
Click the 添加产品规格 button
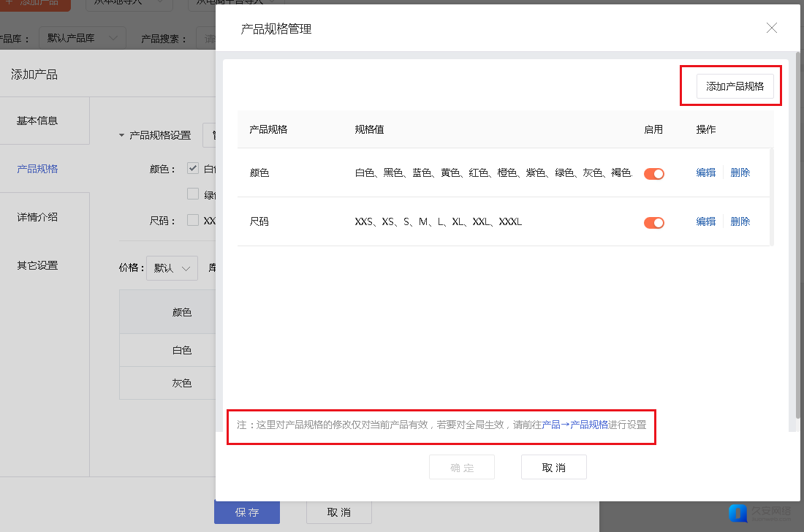pyautogui.click(x=735, y=86)
